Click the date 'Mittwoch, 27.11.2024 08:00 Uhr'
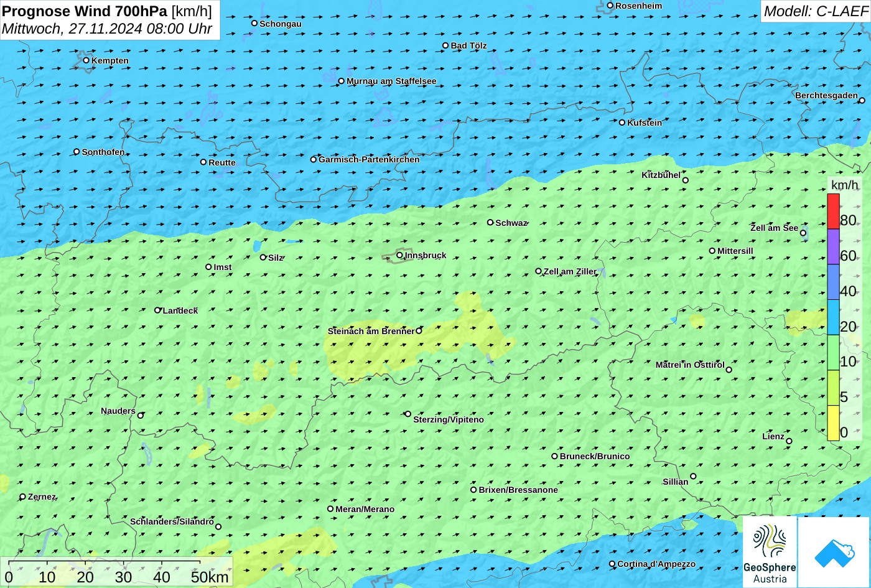This screenshot has width=871, height=588. [x=107, y=29]
